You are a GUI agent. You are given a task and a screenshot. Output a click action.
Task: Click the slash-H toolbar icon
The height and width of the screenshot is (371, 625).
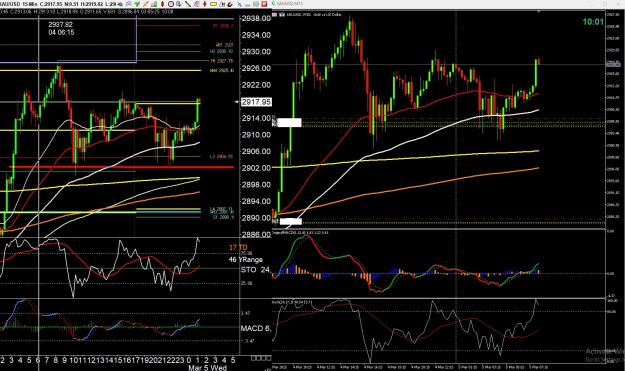click(222, 4)
